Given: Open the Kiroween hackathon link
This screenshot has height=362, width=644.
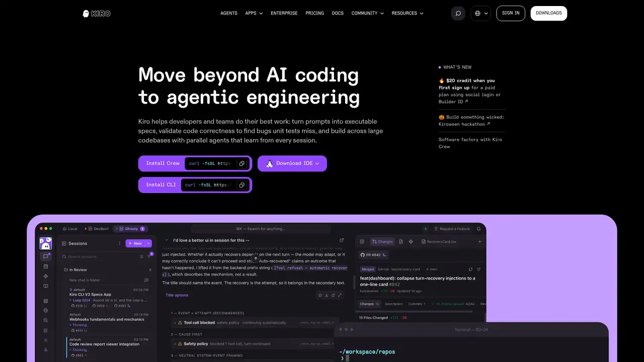Looking at the screenshot, I should (x=471, y=121).
